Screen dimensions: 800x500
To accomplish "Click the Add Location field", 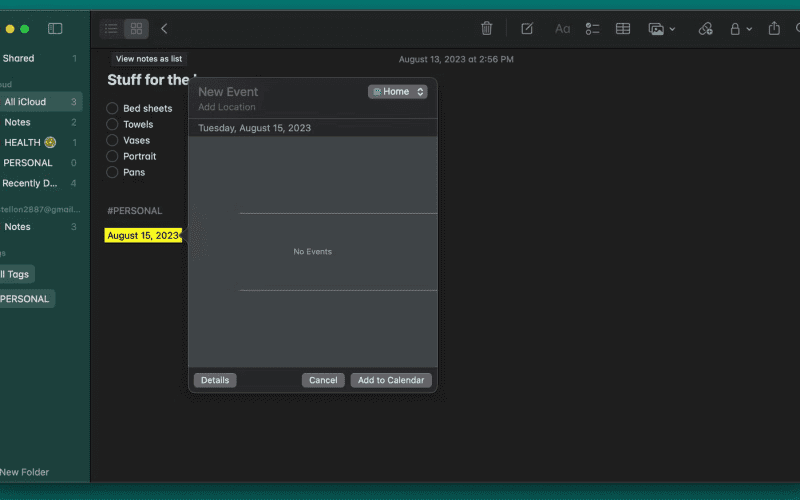I will point(227,107).
